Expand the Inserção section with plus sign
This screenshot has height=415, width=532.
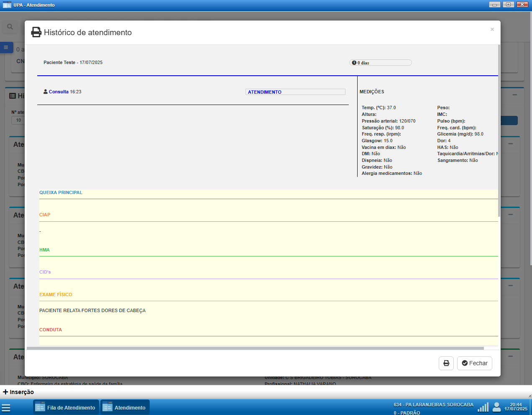pyautogui.click(x=5, y=392)
